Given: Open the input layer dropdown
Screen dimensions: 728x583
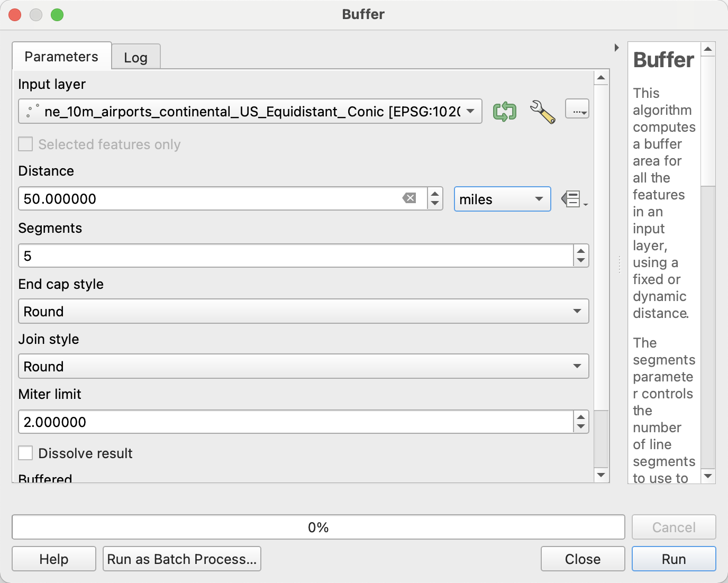Looking at the screenshot, I should click(x=470, y=111).
